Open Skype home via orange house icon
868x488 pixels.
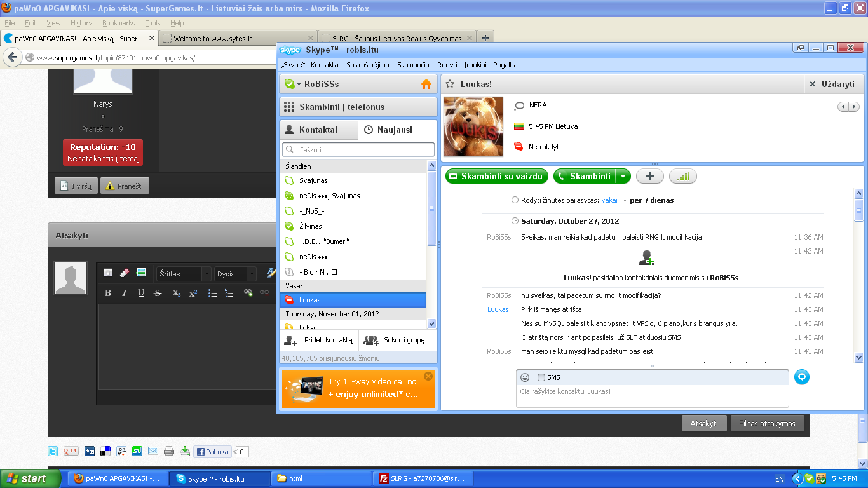[x=426, y=84]
